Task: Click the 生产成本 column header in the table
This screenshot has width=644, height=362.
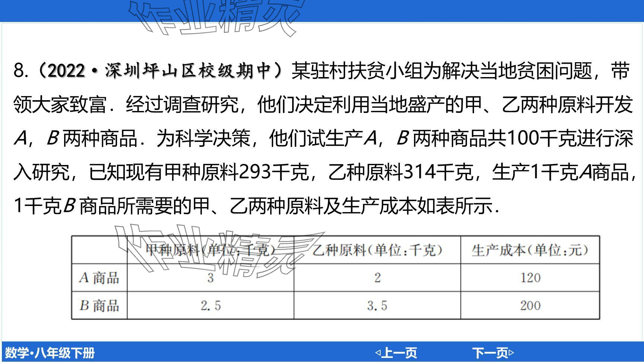Action: [530, 250]
